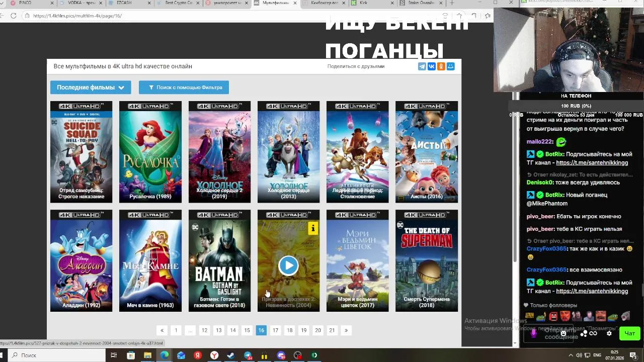This screenshot has width=644, height=362.
Task: Click three-dots bubbles icon in chat
Action: [584, 333]
